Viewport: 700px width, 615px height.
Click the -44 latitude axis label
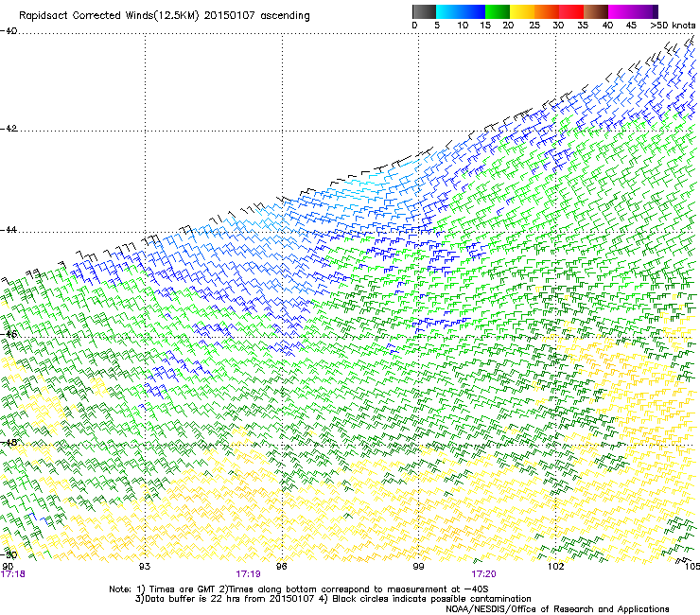point(9,230)
